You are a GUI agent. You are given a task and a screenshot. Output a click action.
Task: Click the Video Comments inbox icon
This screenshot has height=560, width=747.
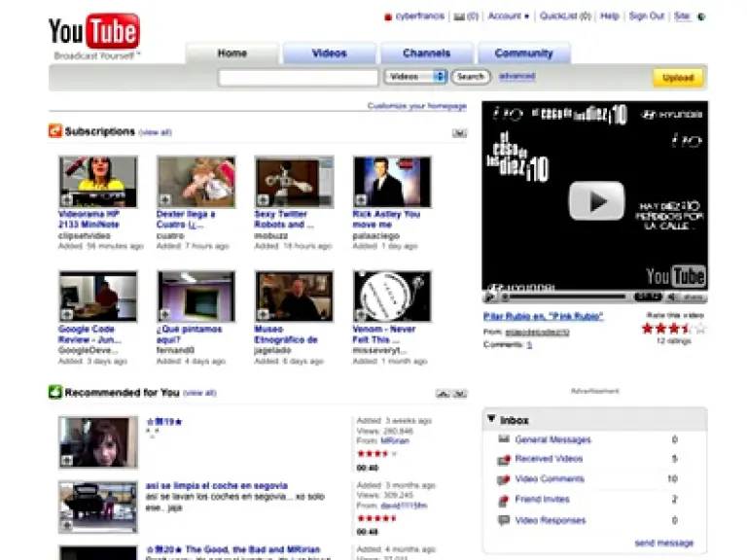point(504,479)
